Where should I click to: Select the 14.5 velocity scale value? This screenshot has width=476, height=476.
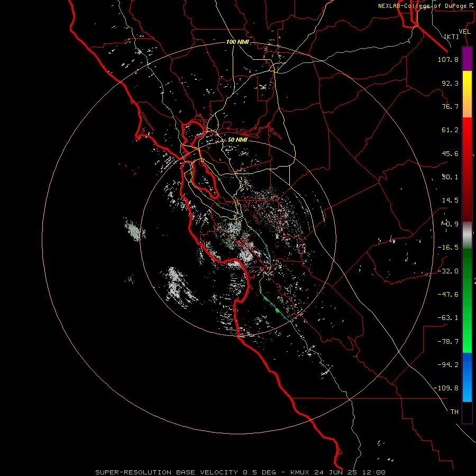pyautogui.click(x=450, y=200)
